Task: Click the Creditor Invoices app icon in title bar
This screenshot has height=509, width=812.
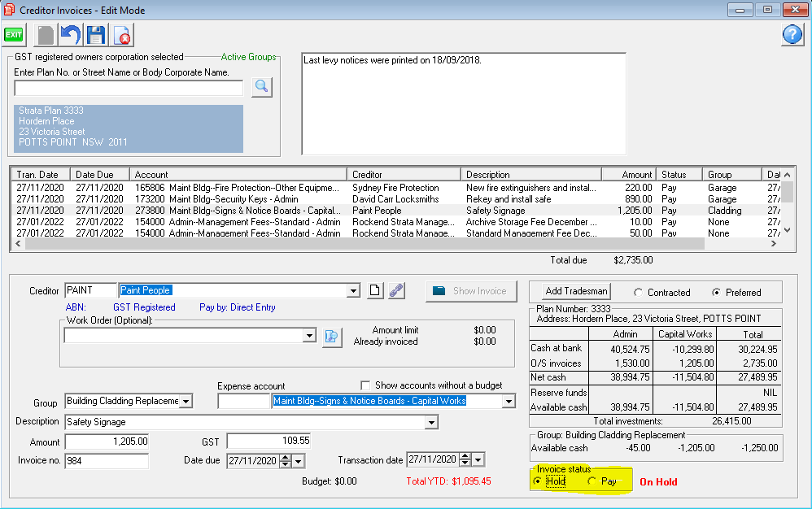Action: 9,10
